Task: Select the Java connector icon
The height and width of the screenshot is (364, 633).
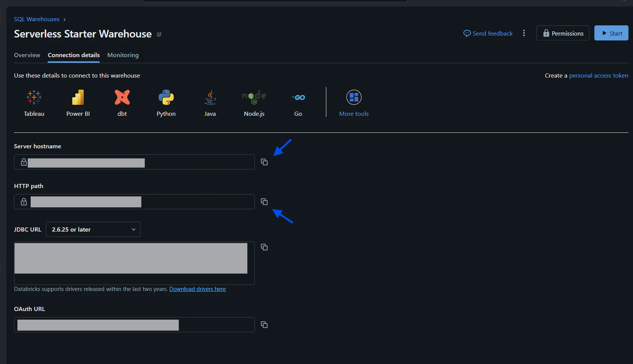Action: tap(210, 97)
